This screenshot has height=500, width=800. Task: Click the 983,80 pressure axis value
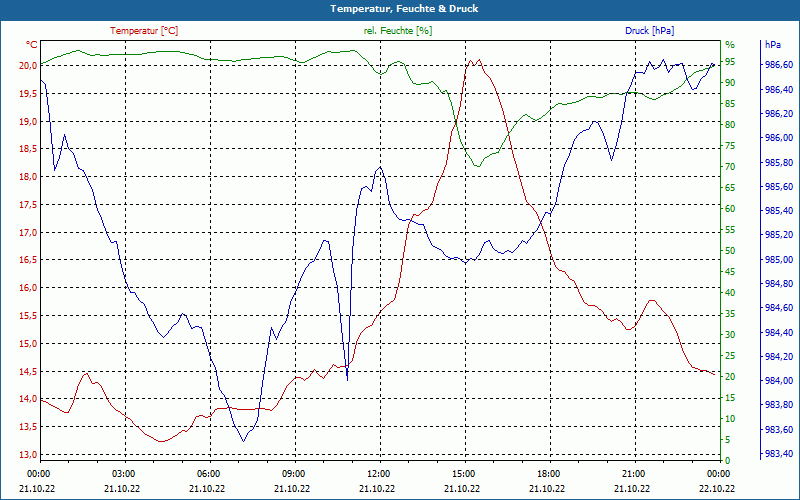pos(779,405)
